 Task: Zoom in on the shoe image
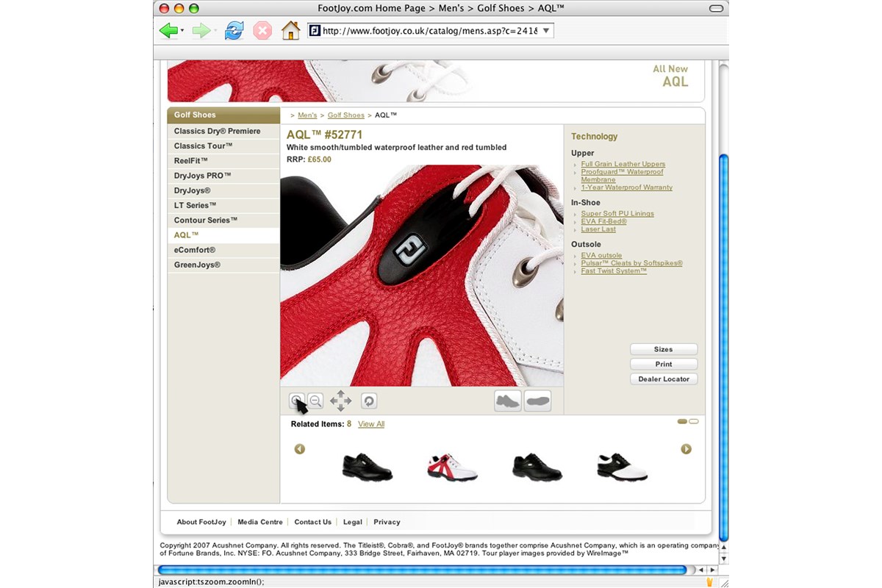coord(296,401)
